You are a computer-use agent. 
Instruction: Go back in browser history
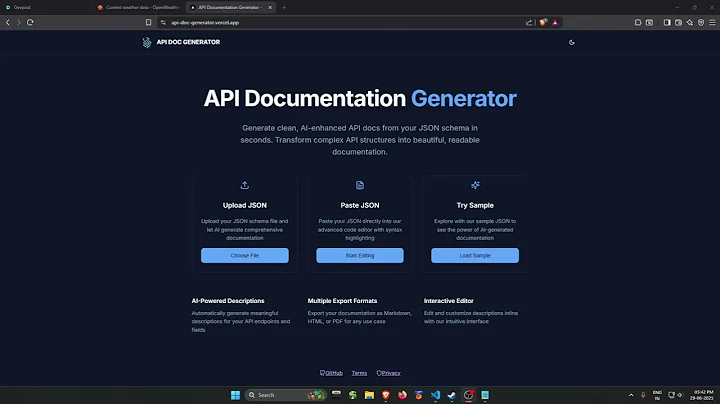(8, 22)
